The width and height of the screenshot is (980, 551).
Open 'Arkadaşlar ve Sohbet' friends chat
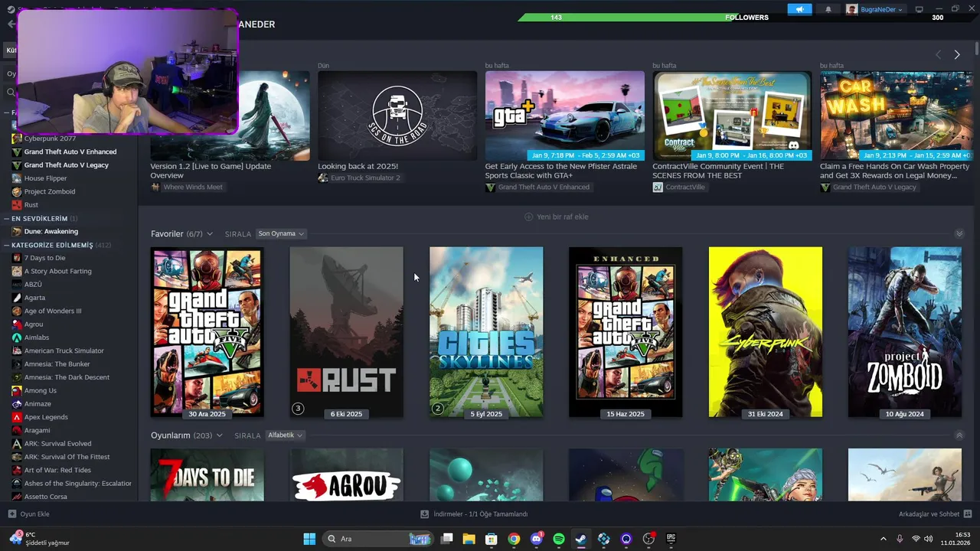click(x=935, y=514)
